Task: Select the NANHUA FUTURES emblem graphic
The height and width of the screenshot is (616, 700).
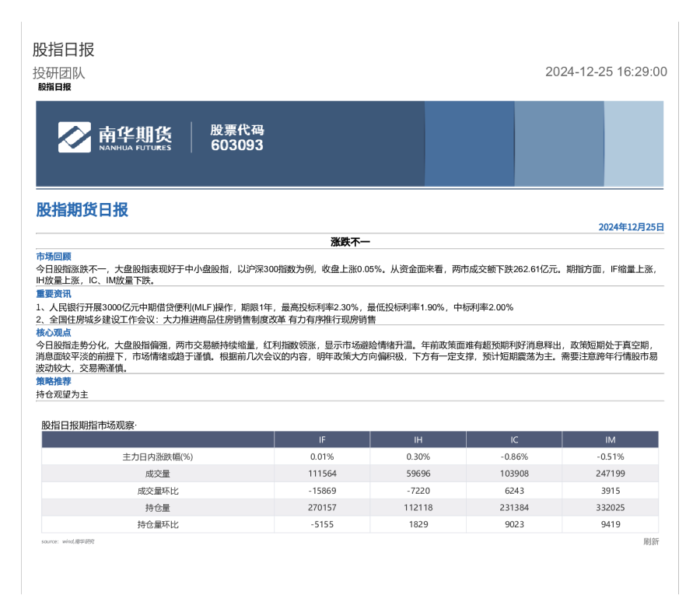Action: (74, 137)
